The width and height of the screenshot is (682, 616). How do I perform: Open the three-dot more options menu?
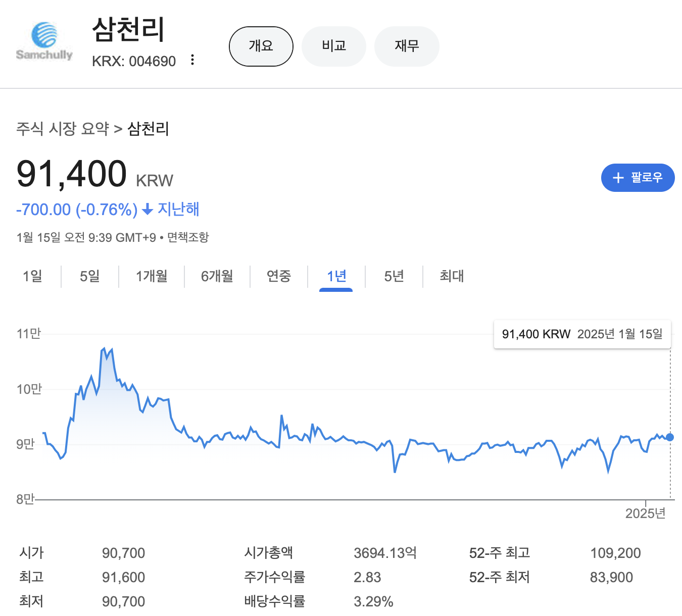tap(192, 60)
